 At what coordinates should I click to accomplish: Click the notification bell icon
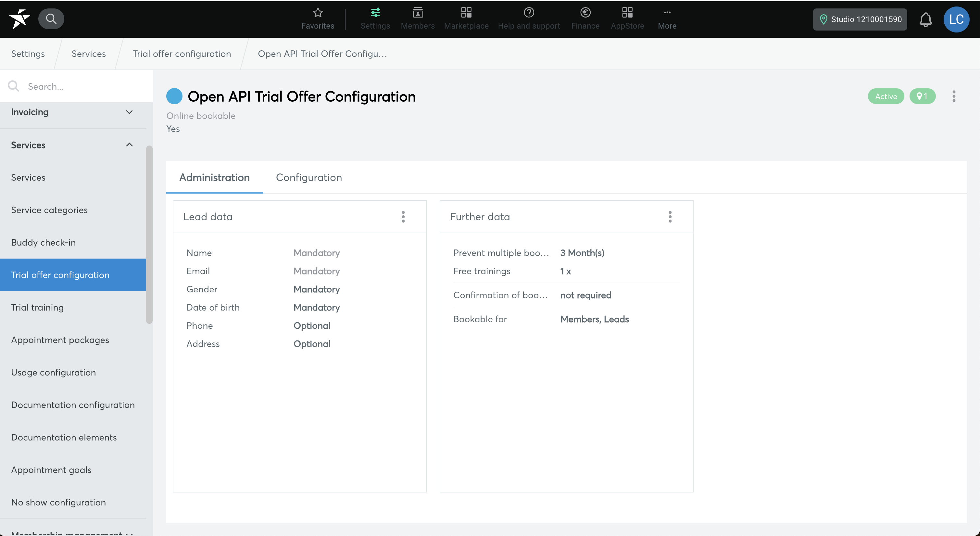[x=925, y=20]
